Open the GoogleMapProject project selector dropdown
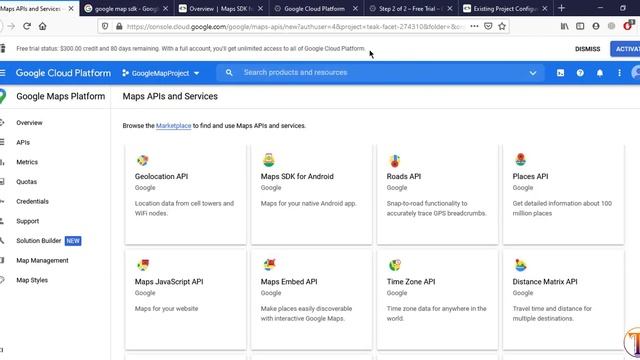Screen dimensions: 640x360 point(161,73)
